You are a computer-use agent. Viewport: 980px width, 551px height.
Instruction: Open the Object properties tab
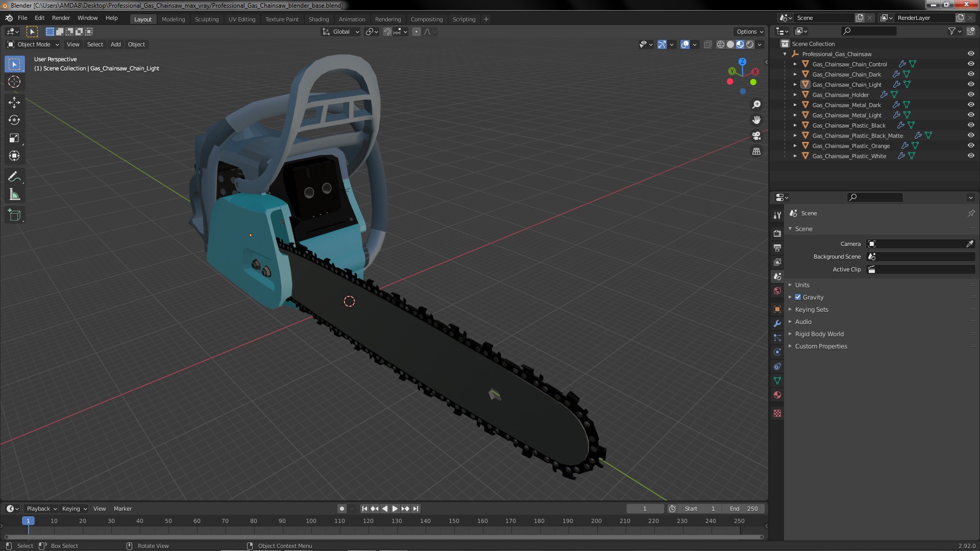coord(777,309)
